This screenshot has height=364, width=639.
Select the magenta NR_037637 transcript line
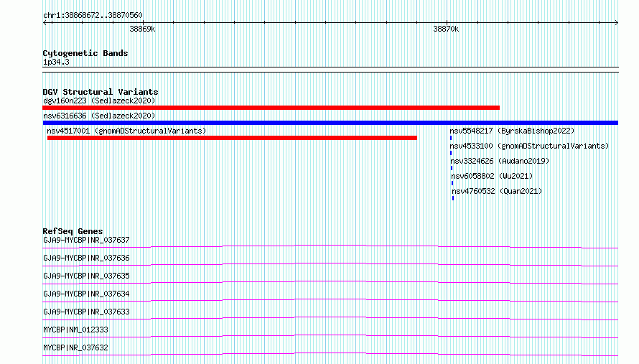click(330, 246)
